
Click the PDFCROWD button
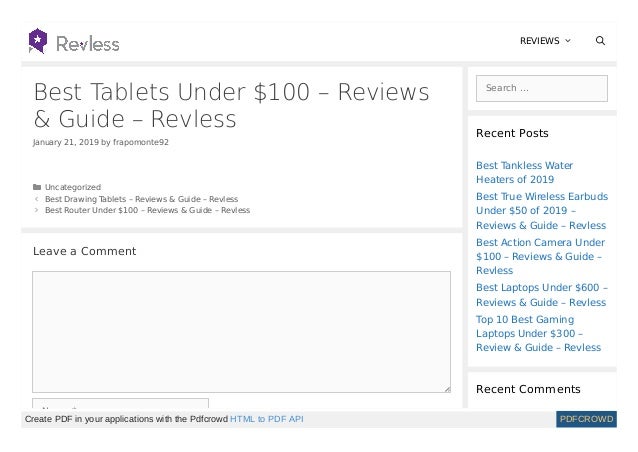click(x=586, y=419)
